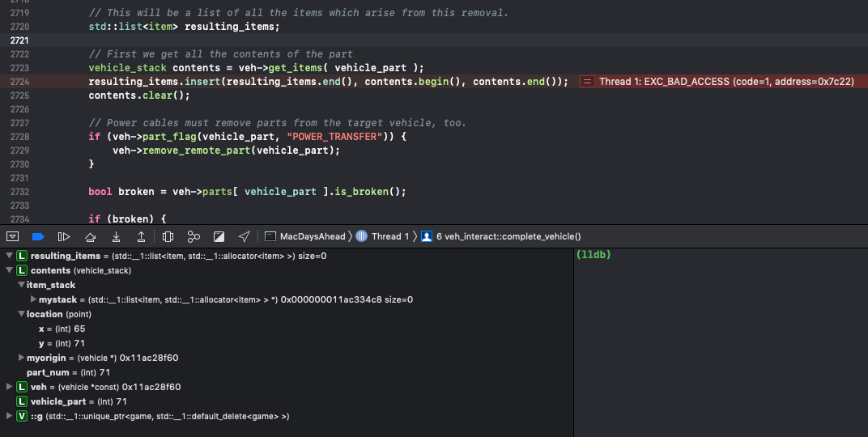Click comment "First we get all the contents"
868x437 pixels.
(220, 54)
